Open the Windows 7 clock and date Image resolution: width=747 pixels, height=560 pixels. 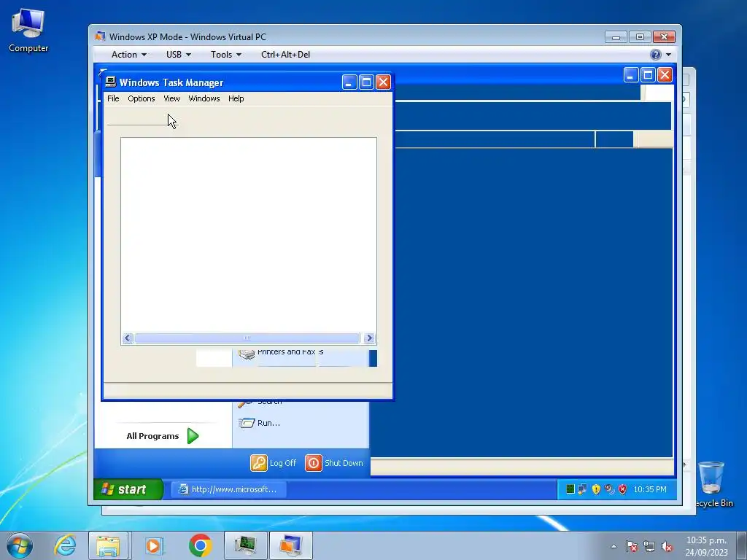coord(706,546)
